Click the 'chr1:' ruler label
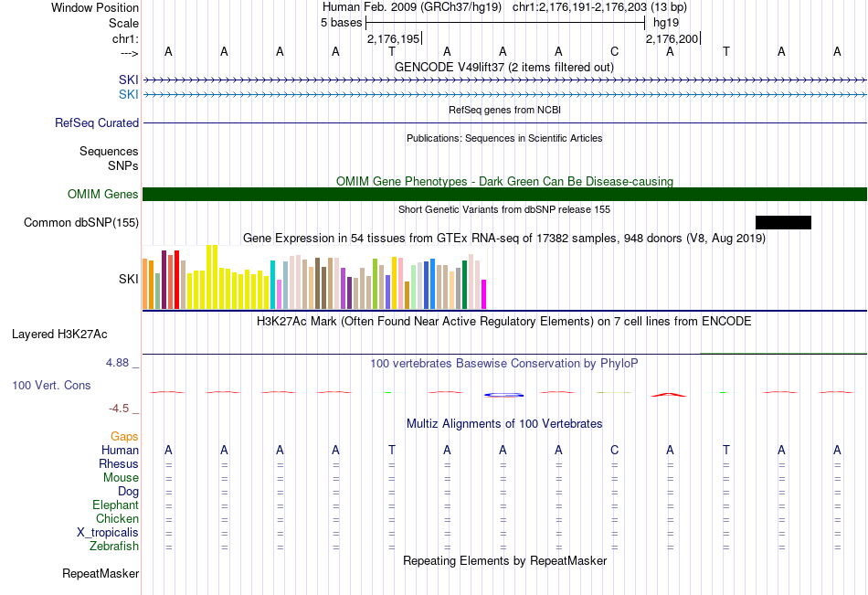868x595 pixels. tap(125, 38)
